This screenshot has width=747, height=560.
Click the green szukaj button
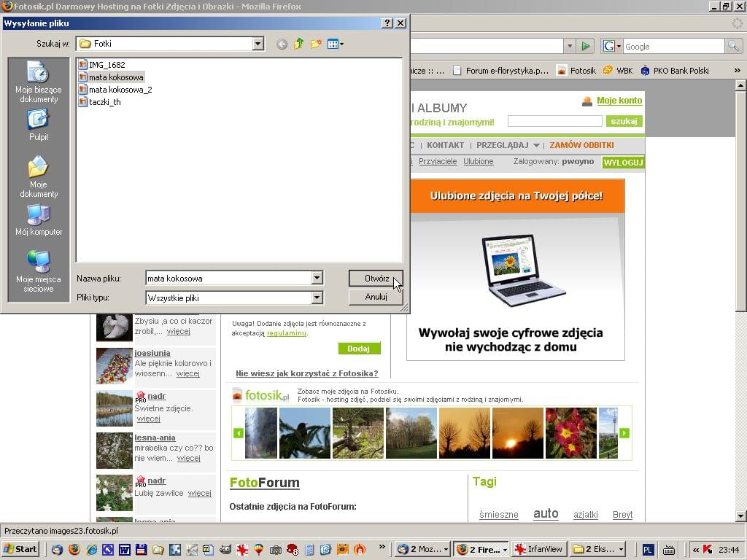[624, 121]
